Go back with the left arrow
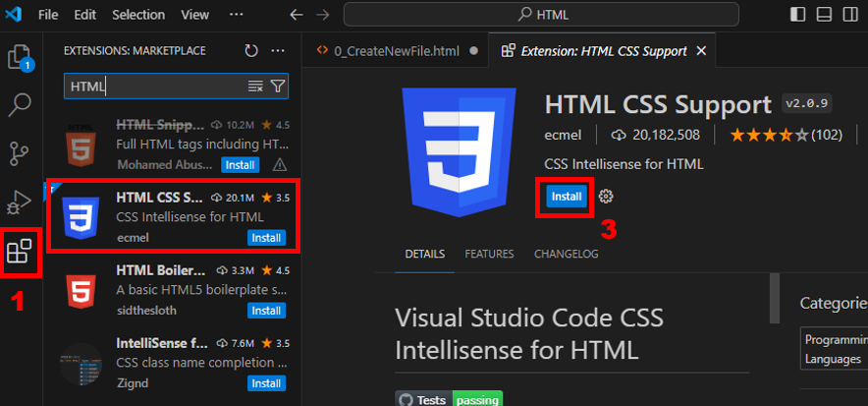The image size is (868, 406). coord(297,15)
